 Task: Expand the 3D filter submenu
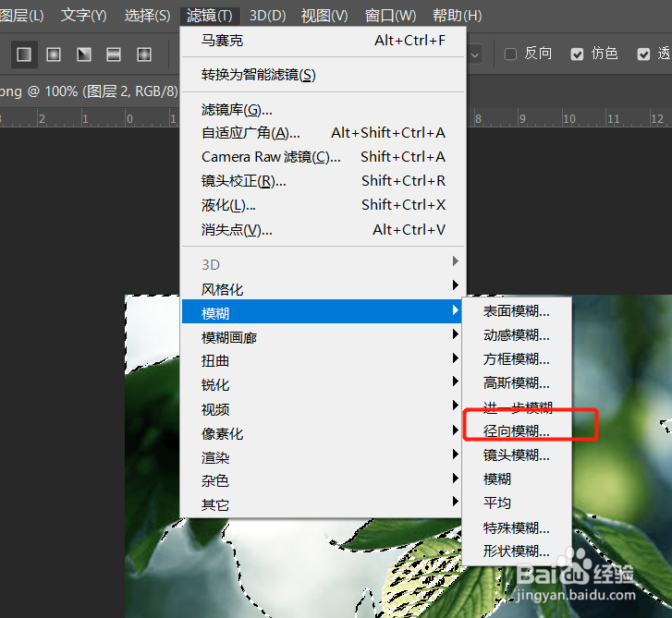click(324, 264)
